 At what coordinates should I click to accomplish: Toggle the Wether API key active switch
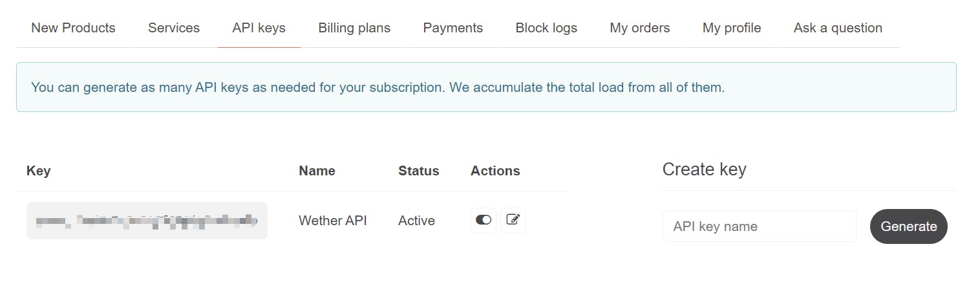484,220
